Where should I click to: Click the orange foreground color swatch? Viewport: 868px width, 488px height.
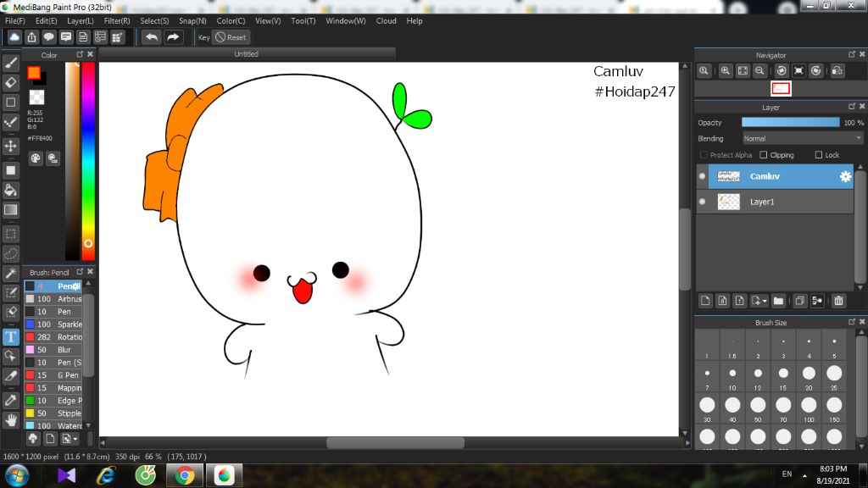pos(34,73)
